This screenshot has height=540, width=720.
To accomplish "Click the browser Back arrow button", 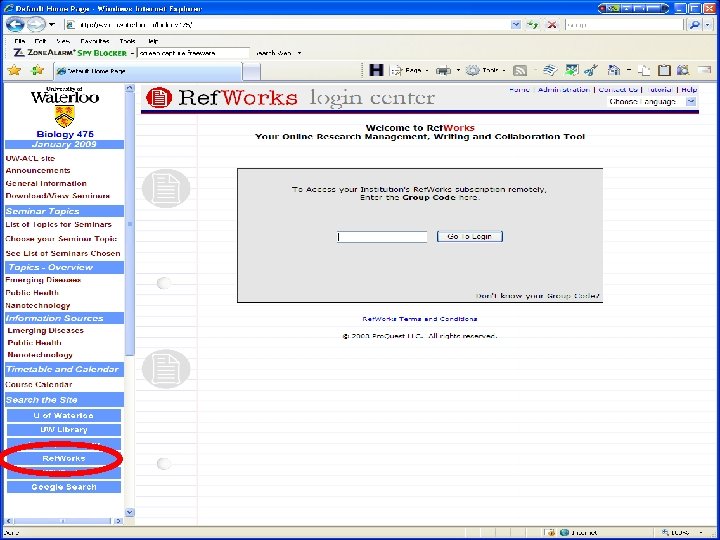I will [x=15, y=24].
